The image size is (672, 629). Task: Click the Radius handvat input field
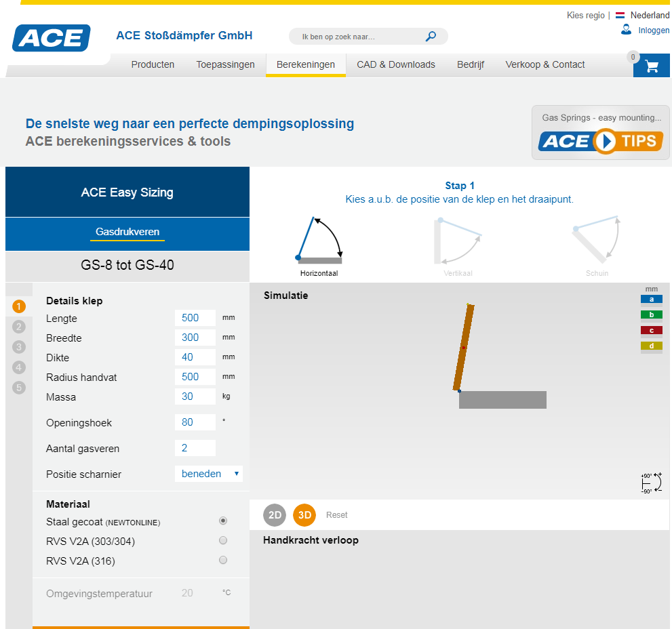coord(195,377)
